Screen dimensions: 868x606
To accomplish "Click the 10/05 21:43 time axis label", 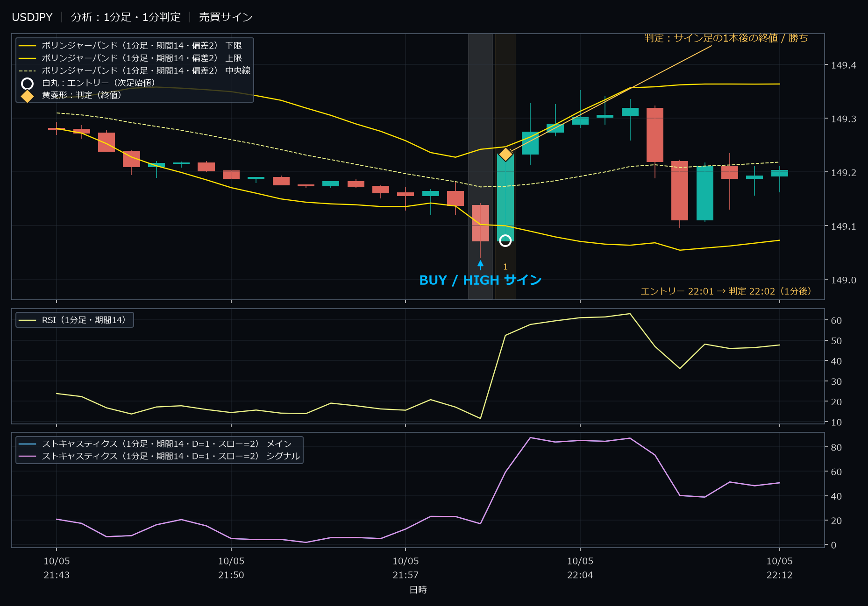I will click(x=57, y=568).
